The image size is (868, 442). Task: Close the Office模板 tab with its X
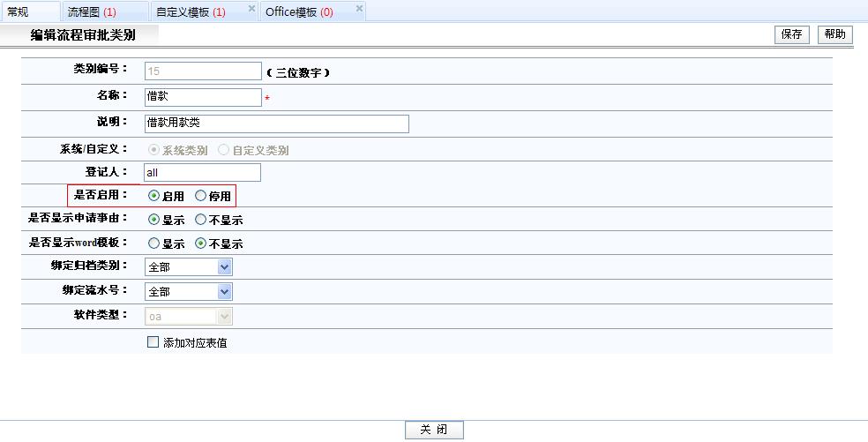coord(359,9)
